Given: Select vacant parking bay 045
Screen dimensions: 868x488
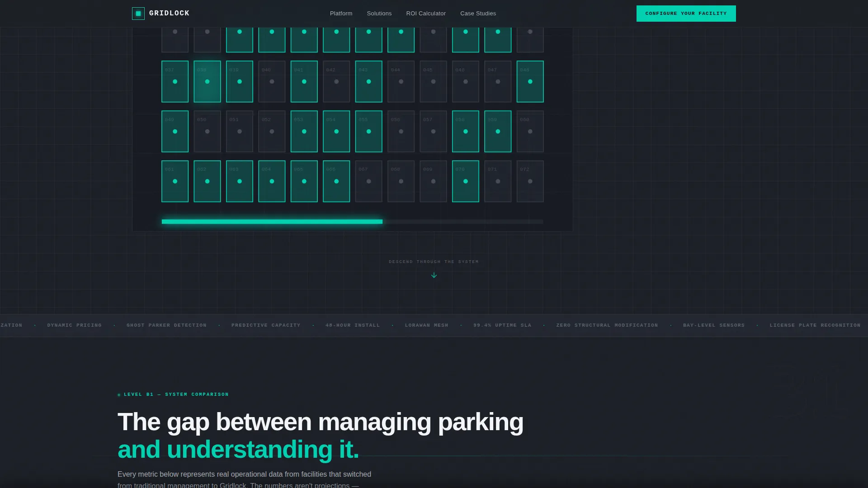Looking at the screenshot, I should (433, 81).
